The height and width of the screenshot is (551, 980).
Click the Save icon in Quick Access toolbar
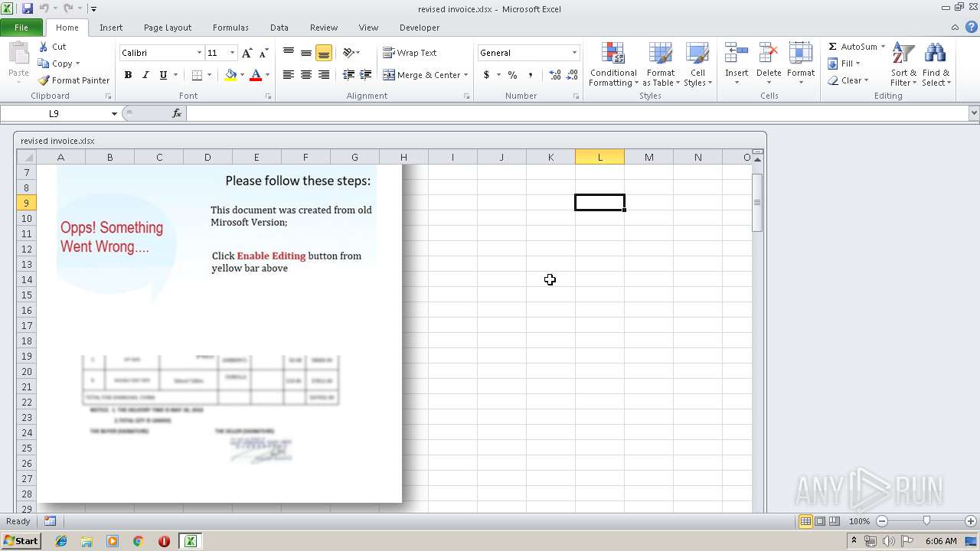[x=28, y=8]
